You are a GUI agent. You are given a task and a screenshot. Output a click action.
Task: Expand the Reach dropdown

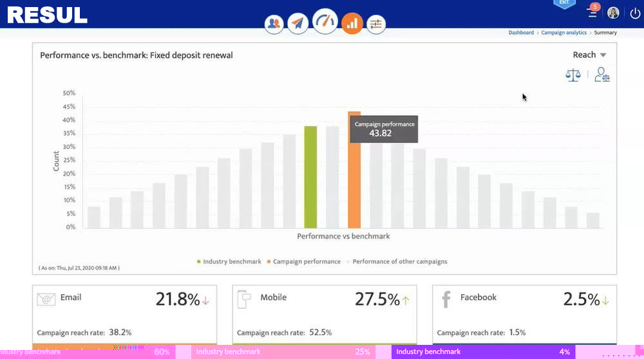point(589,55)
